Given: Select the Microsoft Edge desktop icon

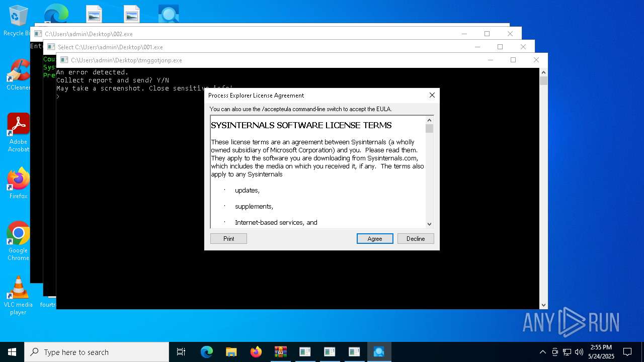Looking at the screenshot, I should [x=56, y=14].
